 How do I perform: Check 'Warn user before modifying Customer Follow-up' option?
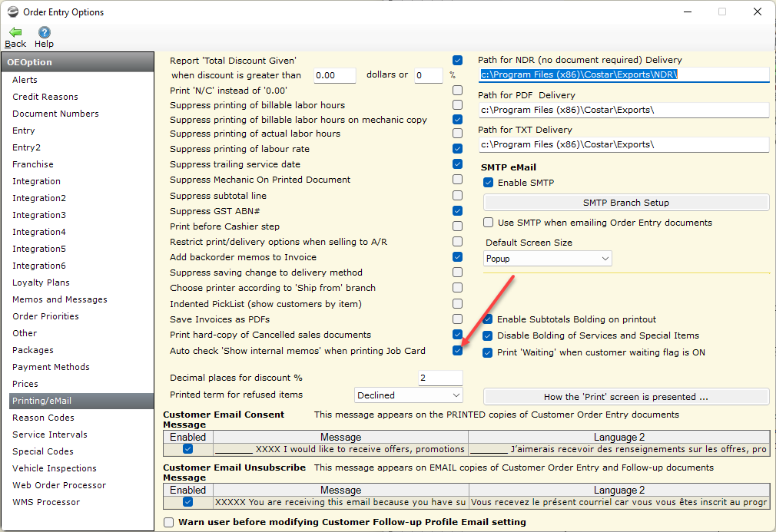[169, 522]
